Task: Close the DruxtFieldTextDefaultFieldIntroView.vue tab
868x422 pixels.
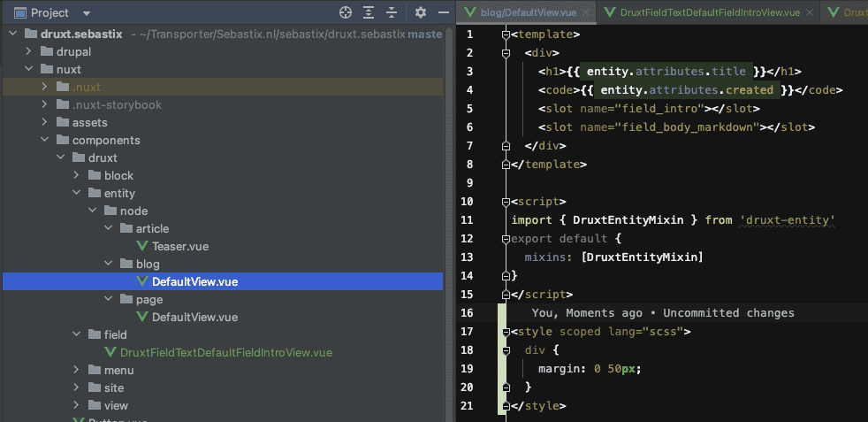Action: pyautogui.click(x=810, y=12)
